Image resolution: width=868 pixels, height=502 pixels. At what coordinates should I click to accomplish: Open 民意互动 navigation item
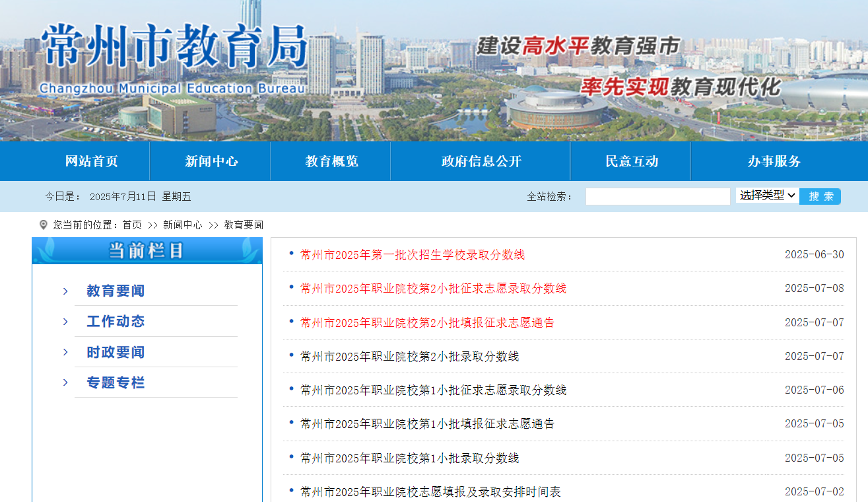pyautogui.click(x=632, y=161)
